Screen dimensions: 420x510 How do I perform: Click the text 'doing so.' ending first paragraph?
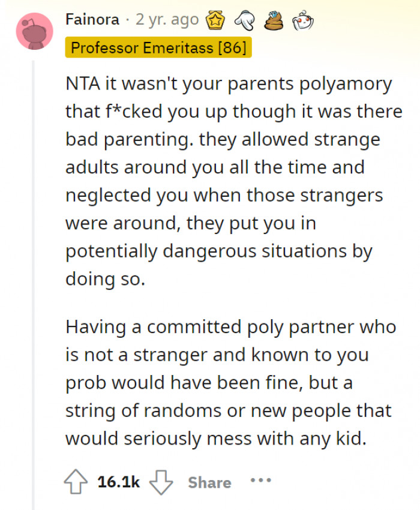105,279
